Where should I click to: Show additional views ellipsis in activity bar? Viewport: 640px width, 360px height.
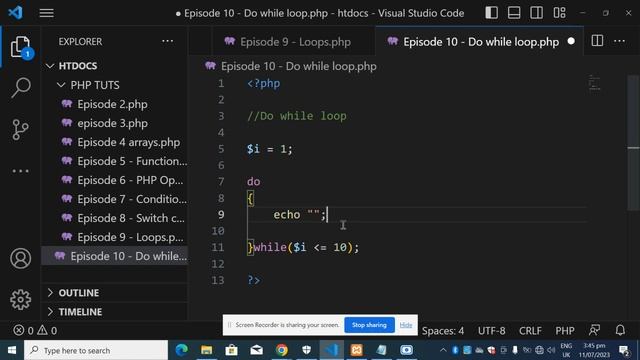pos(20,171)
